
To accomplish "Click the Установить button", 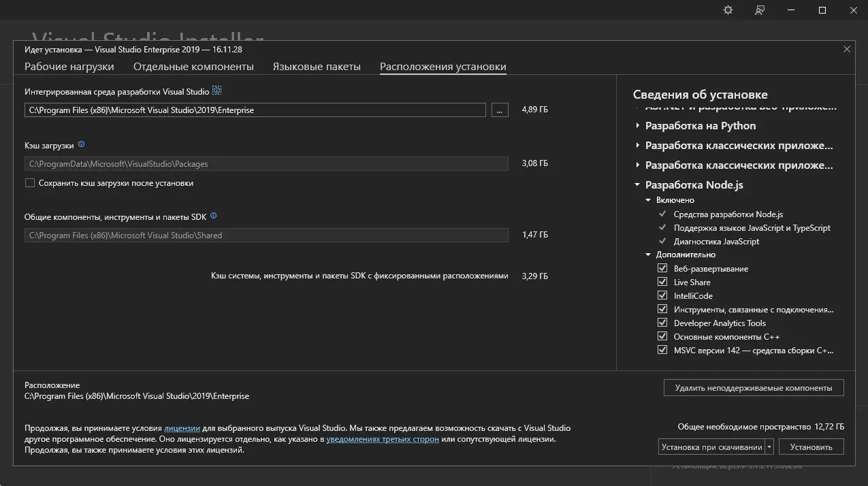I will pyautogui.click(x=811, y=447).
